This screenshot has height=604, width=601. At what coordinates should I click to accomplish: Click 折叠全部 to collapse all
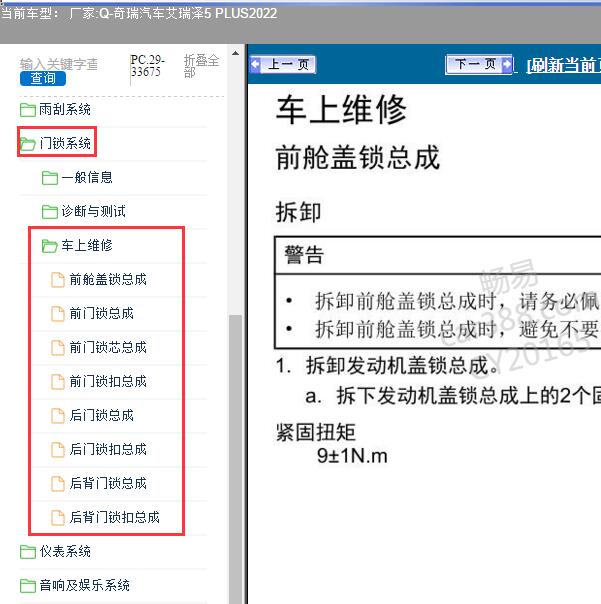pos(201,66)
